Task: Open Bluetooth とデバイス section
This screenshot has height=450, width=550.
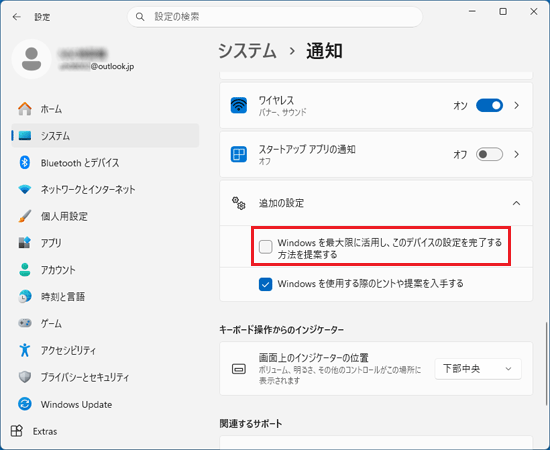Action: coord(105,162)
